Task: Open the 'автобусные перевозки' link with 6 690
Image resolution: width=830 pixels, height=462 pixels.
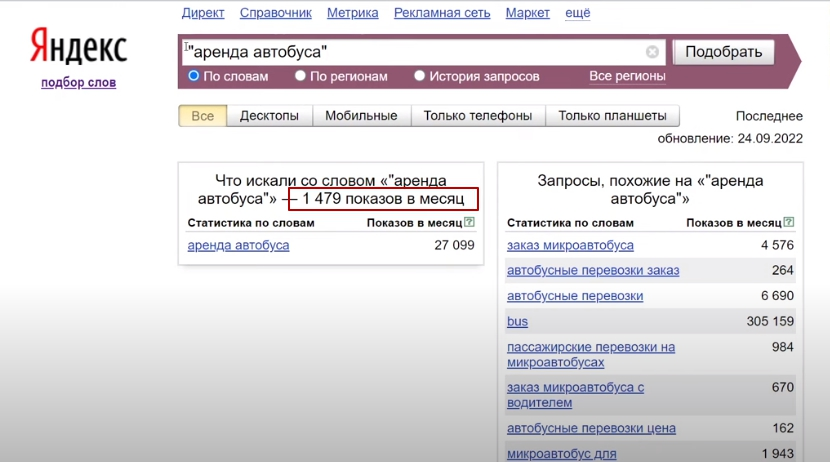Action: 575,296
